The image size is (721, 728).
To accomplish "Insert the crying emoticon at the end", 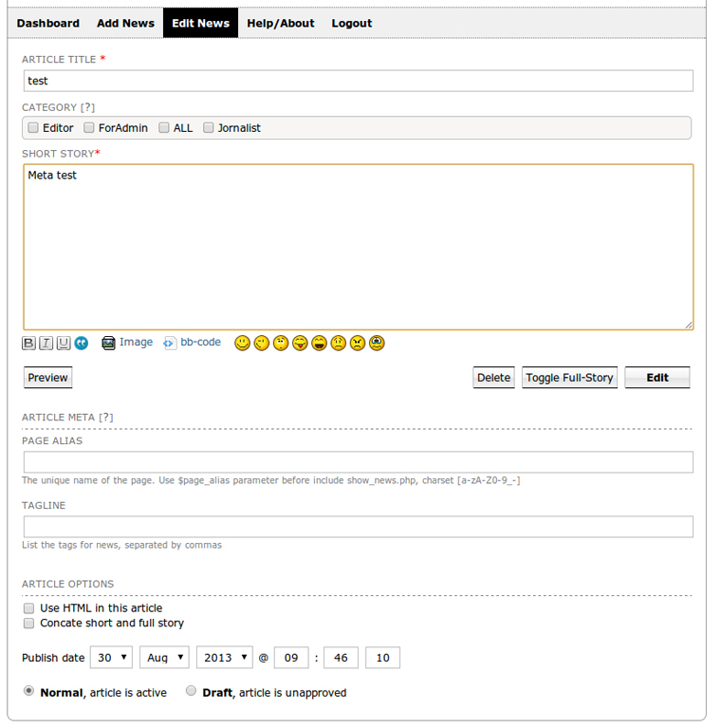I will click(x=377, y=344).
